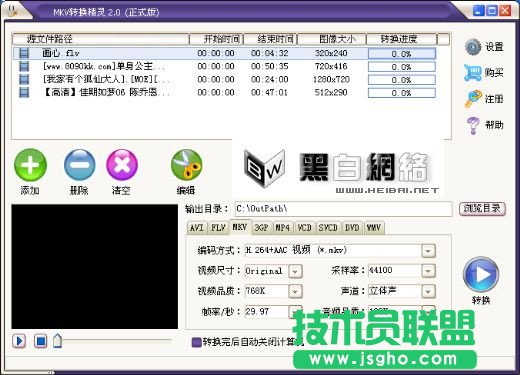Viewport: 520px width, 375px height.
Task: Click the Buy (购买) shopping cart icon
Action: pyautogui.click(x=473, y=72)
